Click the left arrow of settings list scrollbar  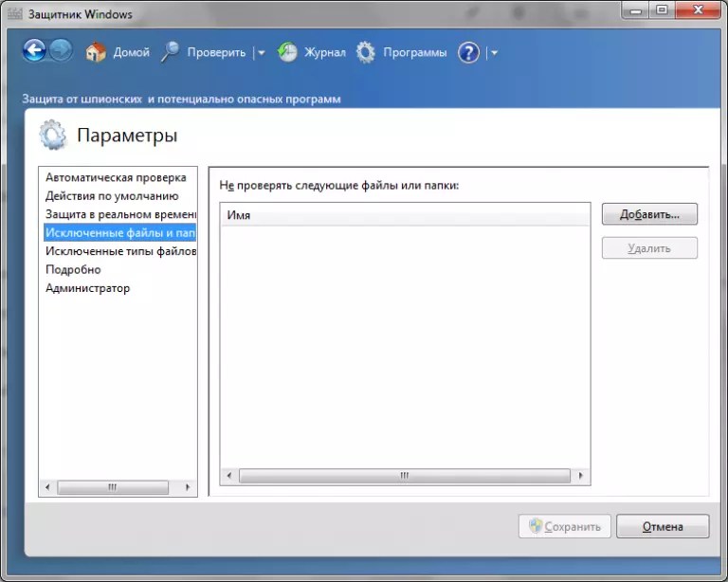coord(47,487)
